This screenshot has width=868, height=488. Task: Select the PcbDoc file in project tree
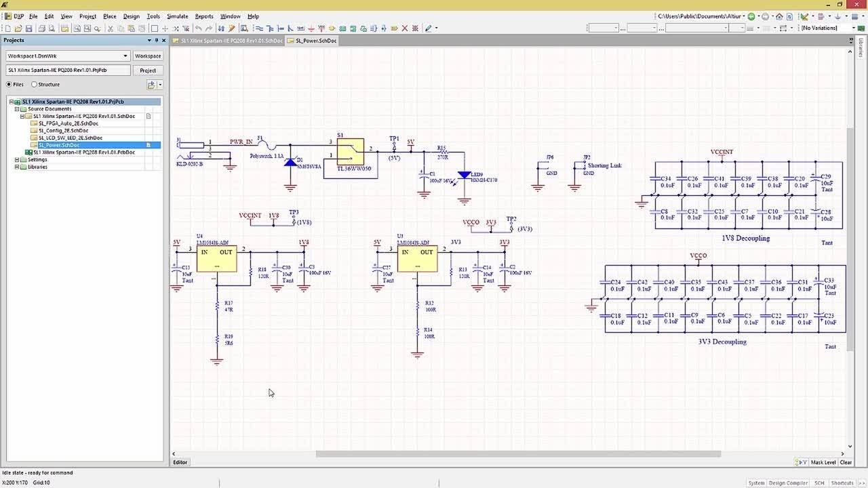click(x=83, y=152)
